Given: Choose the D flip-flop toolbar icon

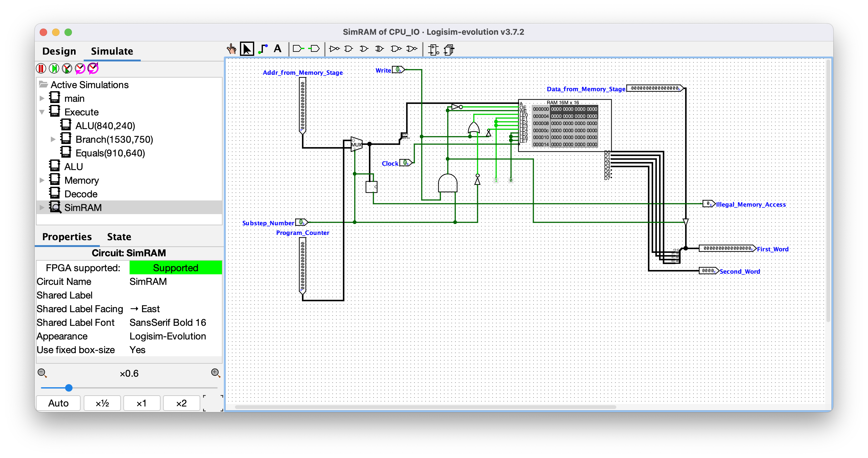Looking at the screenshot, I should click(433, 50).
